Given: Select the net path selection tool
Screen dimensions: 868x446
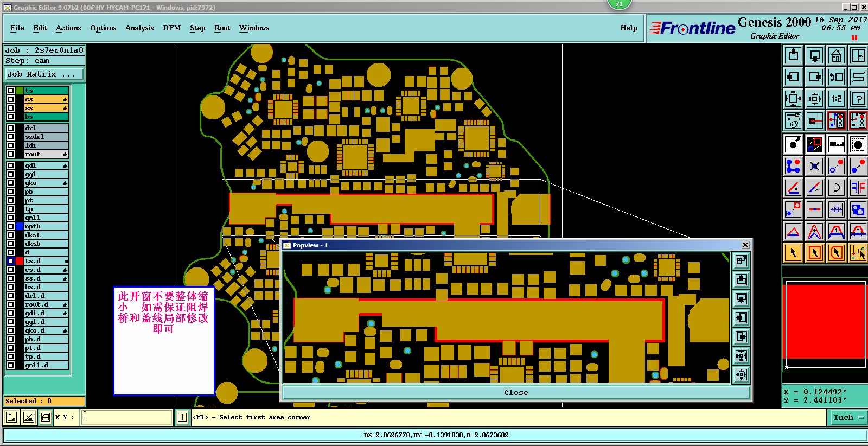Looking at the screenshot, I should pos(858,253).
